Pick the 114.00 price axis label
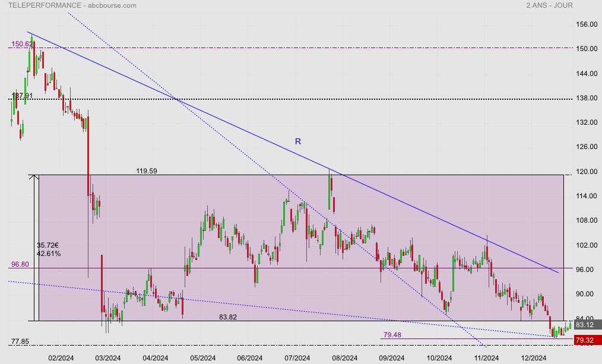The width and height of the screenshot is (602, 364). coord(587,196)
